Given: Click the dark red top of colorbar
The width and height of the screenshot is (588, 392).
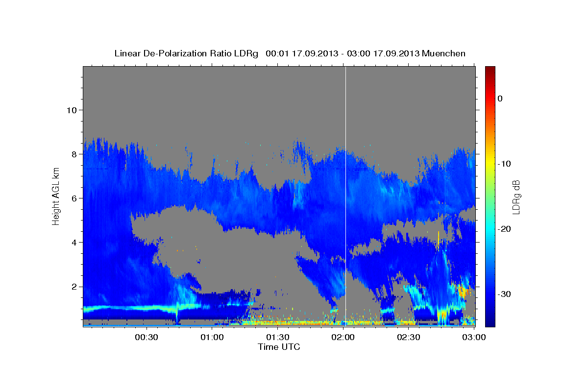Looking at the screenshot, I should pyautogui.click(x=490, y=70).
